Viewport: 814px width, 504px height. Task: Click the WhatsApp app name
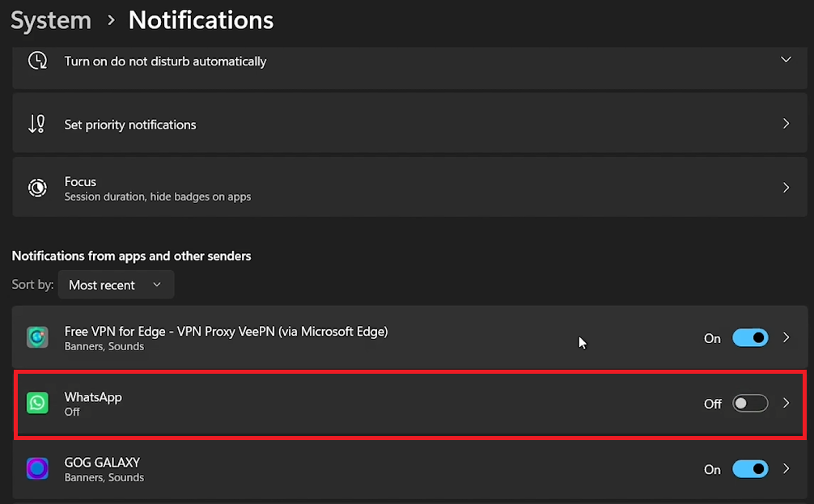pos(93,397)
